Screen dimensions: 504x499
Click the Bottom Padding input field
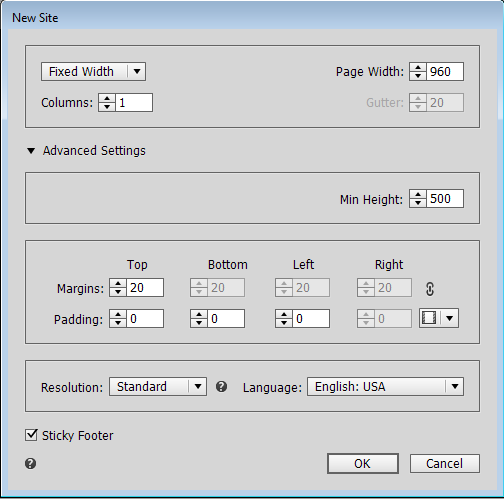tap(226, 319)
